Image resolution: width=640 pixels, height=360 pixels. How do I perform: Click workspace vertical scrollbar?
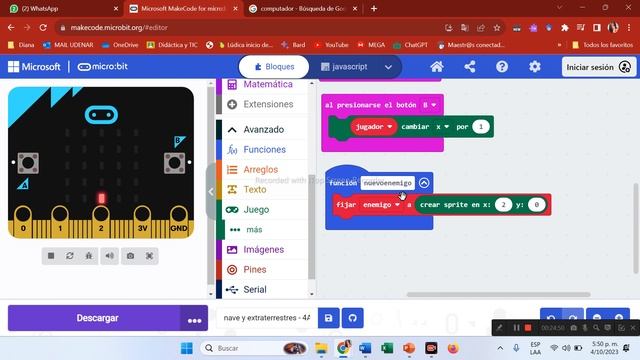(636, 229)
